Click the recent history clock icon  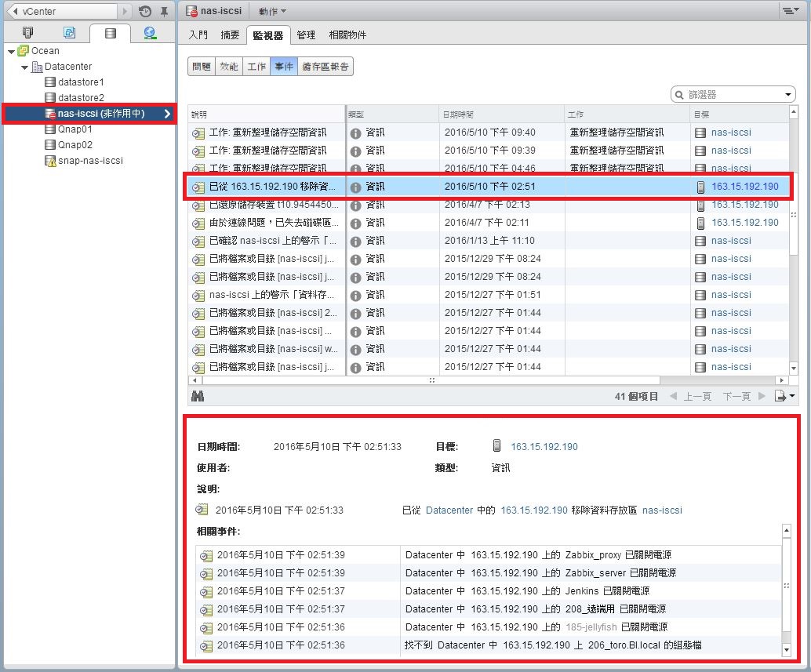coord(145,12)
